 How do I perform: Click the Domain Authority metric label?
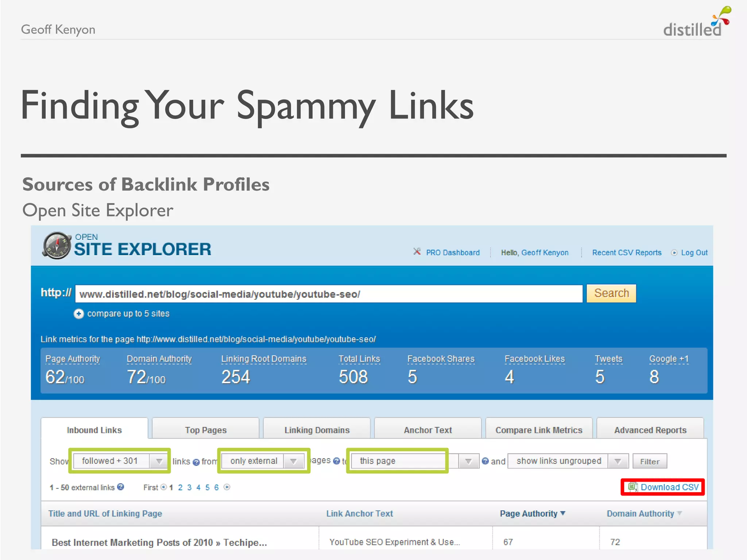[x=159, y=359]
